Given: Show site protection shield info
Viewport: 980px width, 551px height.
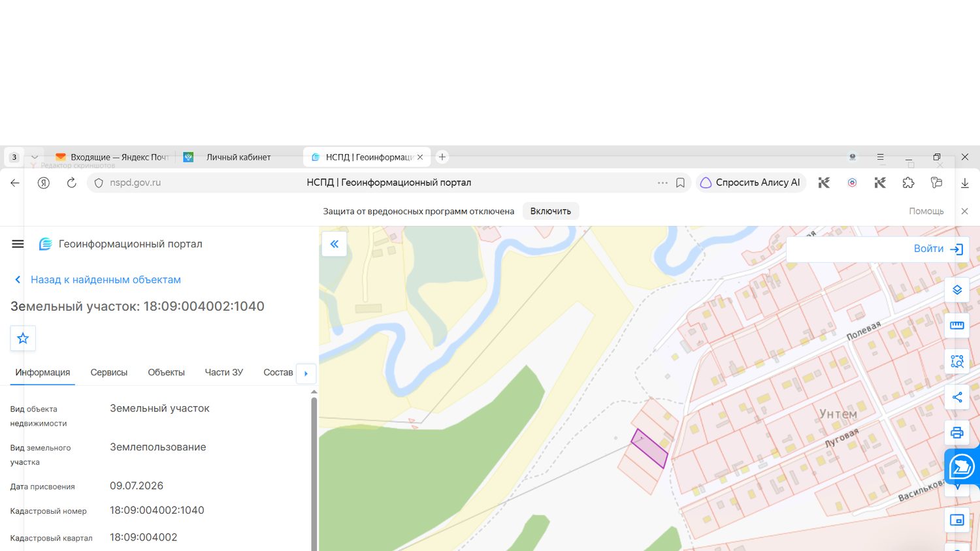Looking at the screenshot, I should 99,183.
